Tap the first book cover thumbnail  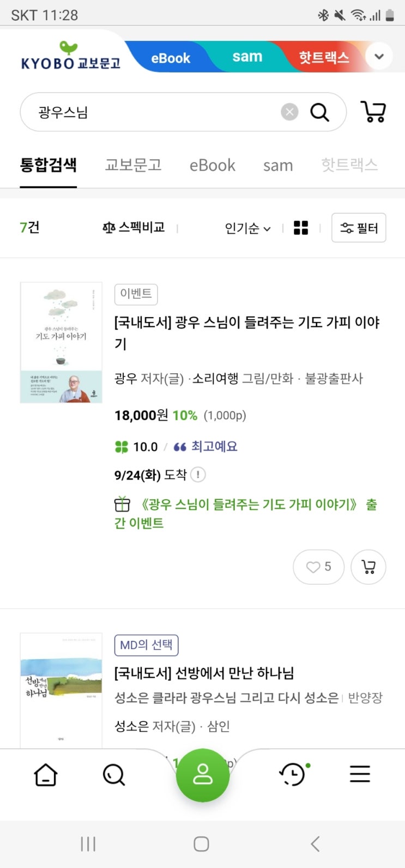(61, 342)
